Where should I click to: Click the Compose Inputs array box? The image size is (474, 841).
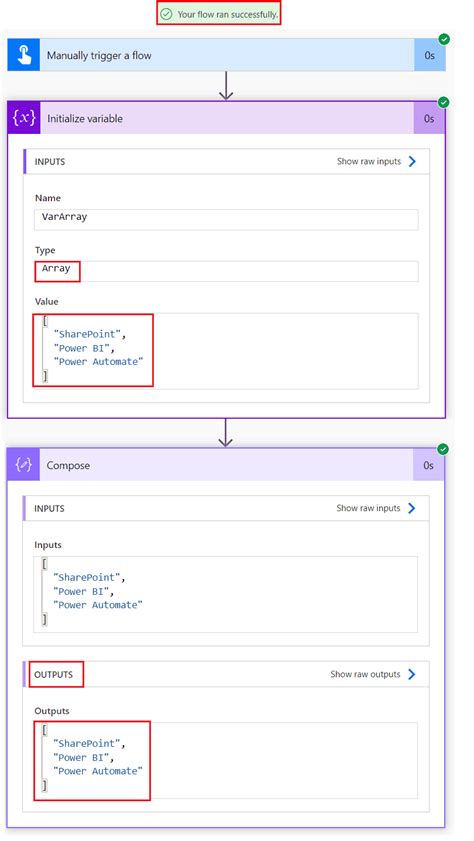click(x=225, y=594)
